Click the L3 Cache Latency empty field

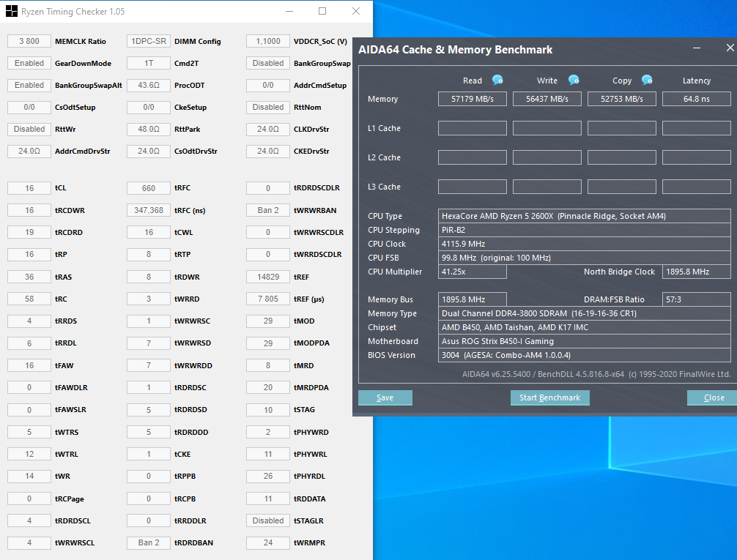pos(697,187)
